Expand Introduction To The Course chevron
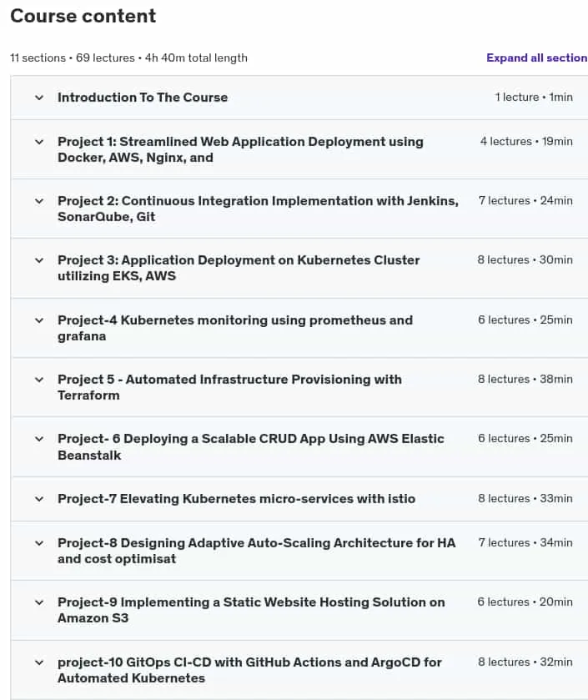 pos(39,98)
